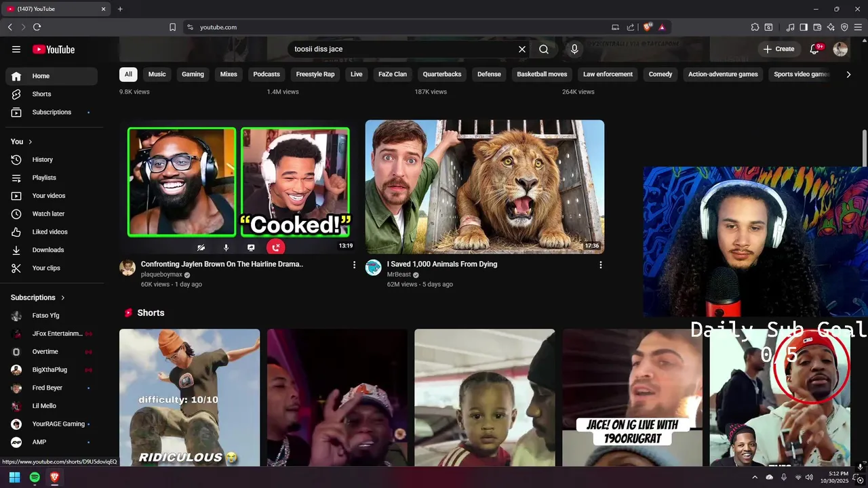Select the Quarterbacks filter chip
868x488 pixels.
(x=442, y=75)
